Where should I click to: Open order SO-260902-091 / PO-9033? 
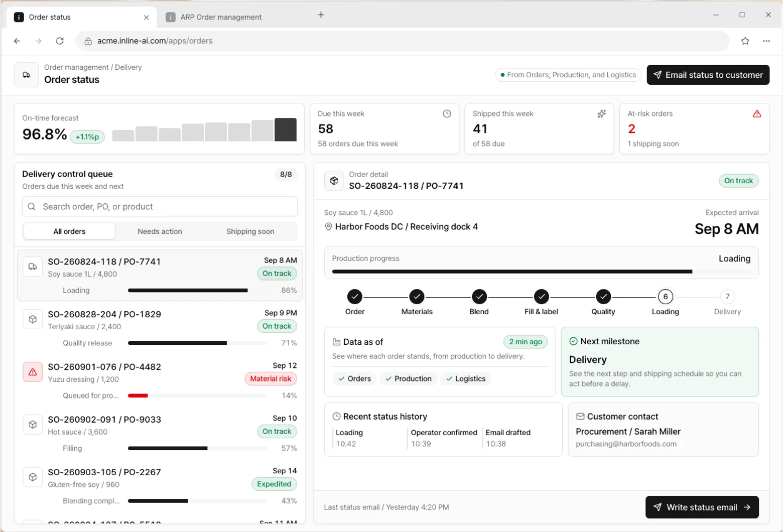pyautogui.click(x=160, y=434)
